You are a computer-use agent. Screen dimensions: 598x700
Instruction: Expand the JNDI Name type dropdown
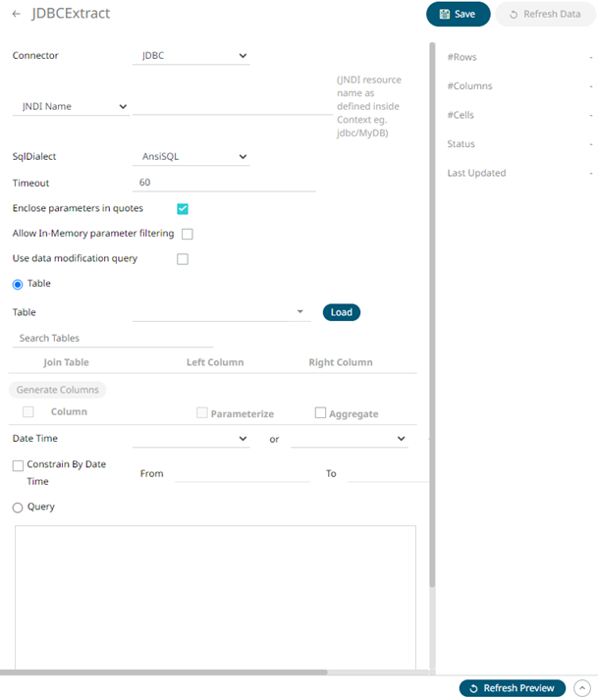[x=71, y=106]
